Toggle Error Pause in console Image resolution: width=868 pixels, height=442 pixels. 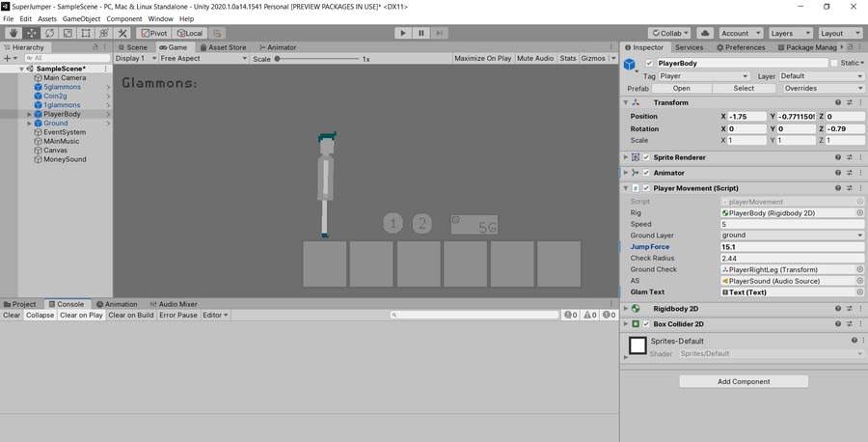coord(178,315)
